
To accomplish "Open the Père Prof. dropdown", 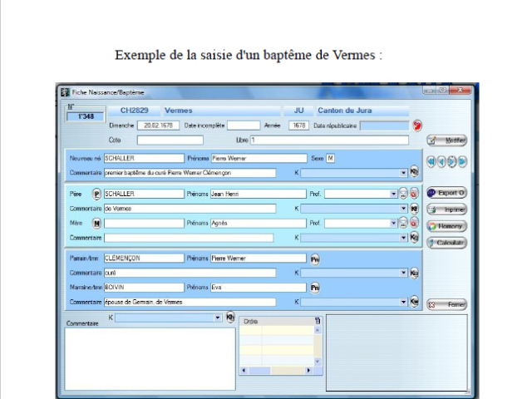I will click(393, 194).
